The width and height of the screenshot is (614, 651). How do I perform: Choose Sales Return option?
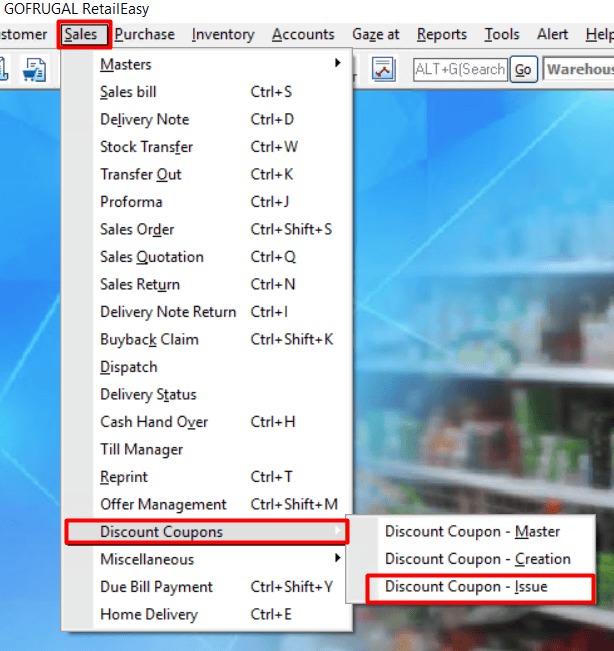pos(206,284)
